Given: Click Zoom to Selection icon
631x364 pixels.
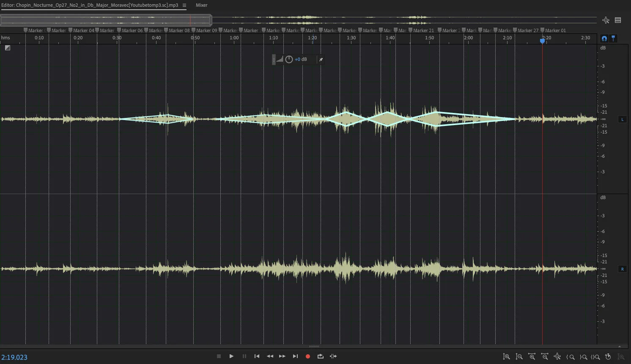Looking at the screenshot, I should pos(595,357).
